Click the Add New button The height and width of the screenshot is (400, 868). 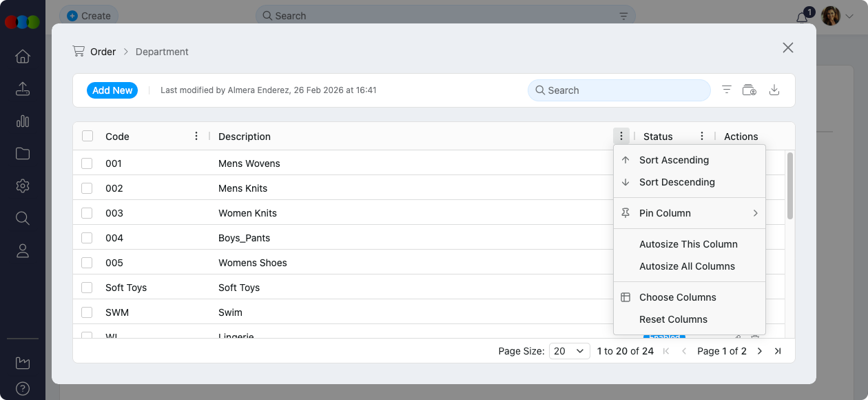(112, 90)
